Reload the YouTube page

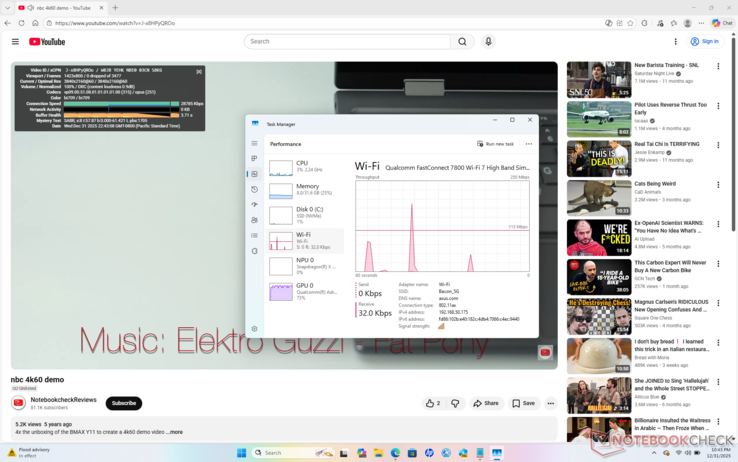click(21, 23)
